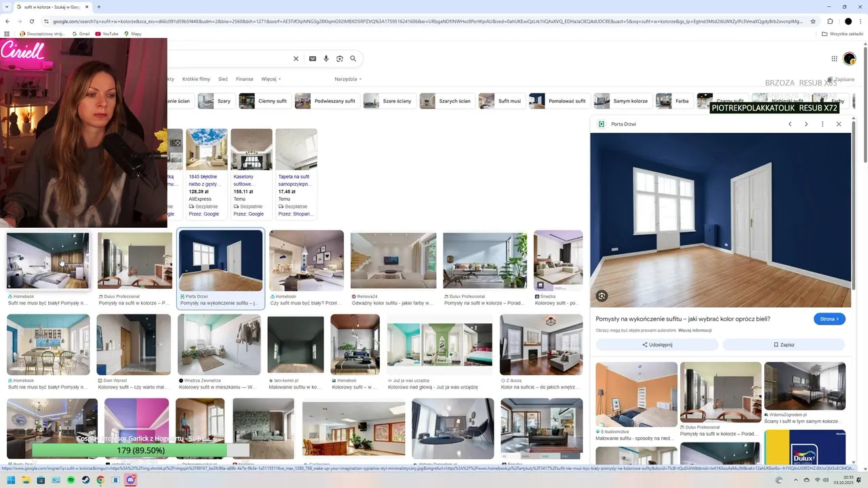Open Temu 'Kasetony sufitowe' product card
The height and width of the screenshot is (488, 868).
pos(252,174)
